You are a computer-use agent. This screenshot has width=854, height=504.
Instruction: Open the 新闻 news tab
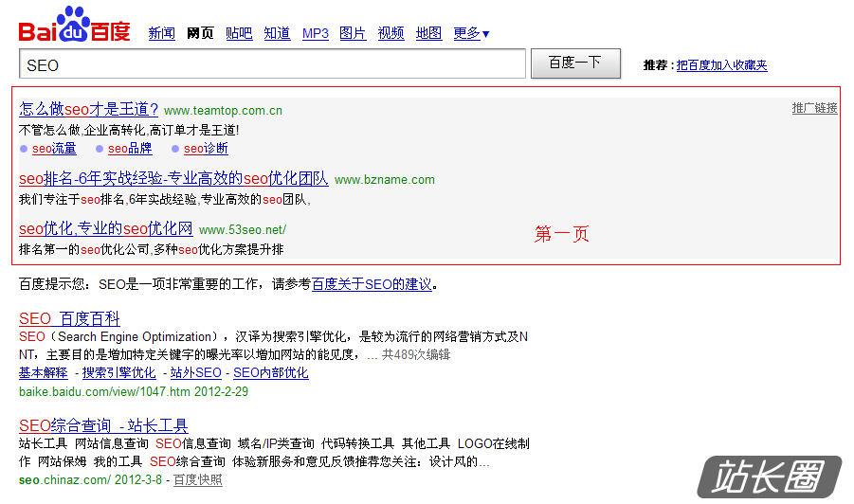pos(162,33)
